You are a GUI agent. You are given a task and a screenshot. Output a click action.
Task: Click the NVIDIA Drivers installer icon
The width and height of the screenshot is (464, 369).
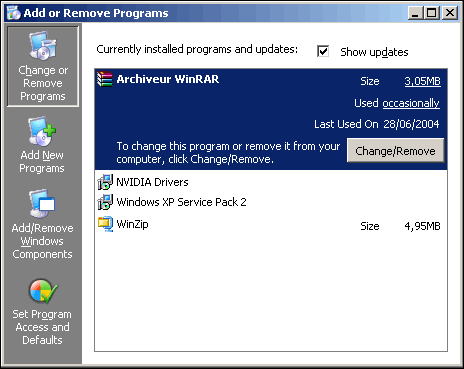tap(105, 182)
